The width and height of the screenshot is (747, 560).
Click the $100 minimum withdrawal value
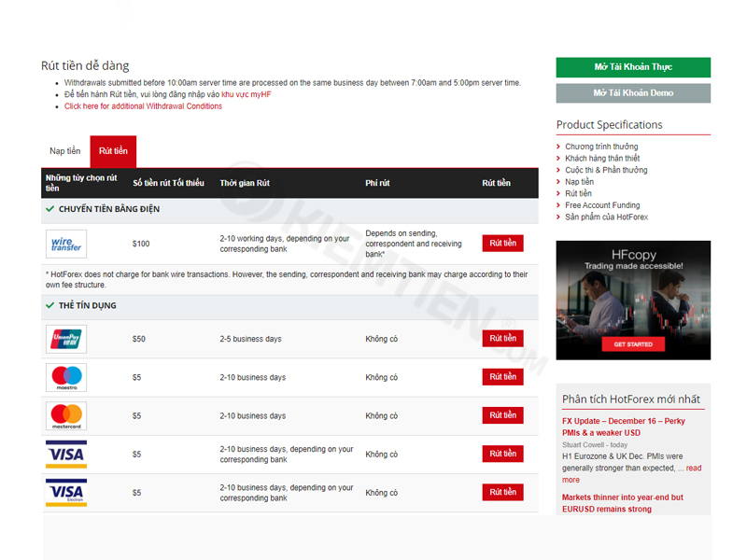141,244
